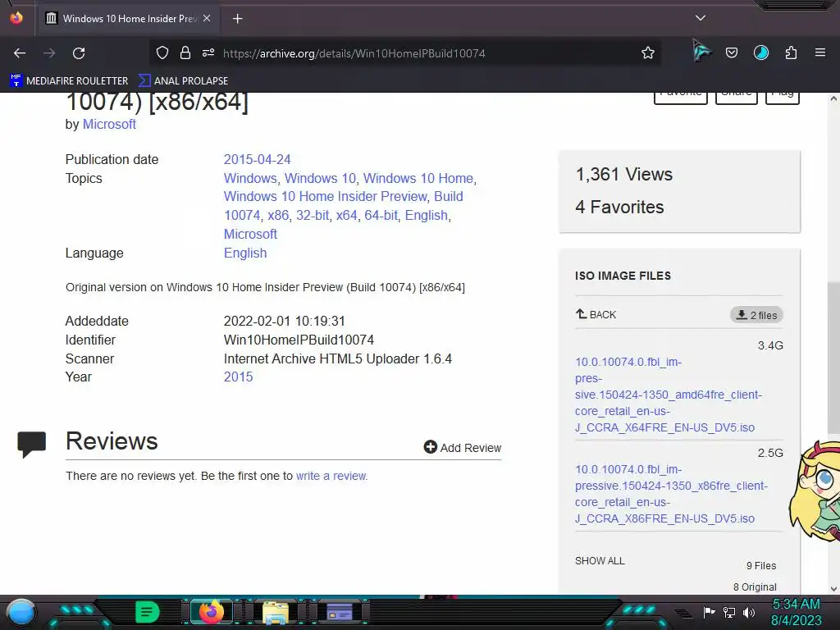Open MEDIAFIRE ROULETTER bookmark

[69, 81]
